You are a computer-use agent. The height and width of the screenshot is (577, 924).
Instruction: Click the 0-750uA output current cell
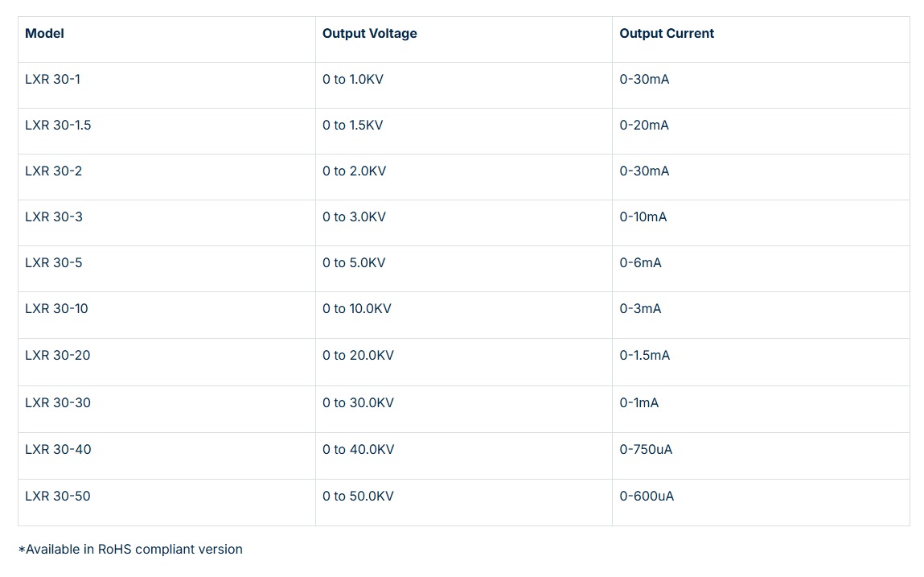point(646,449)
